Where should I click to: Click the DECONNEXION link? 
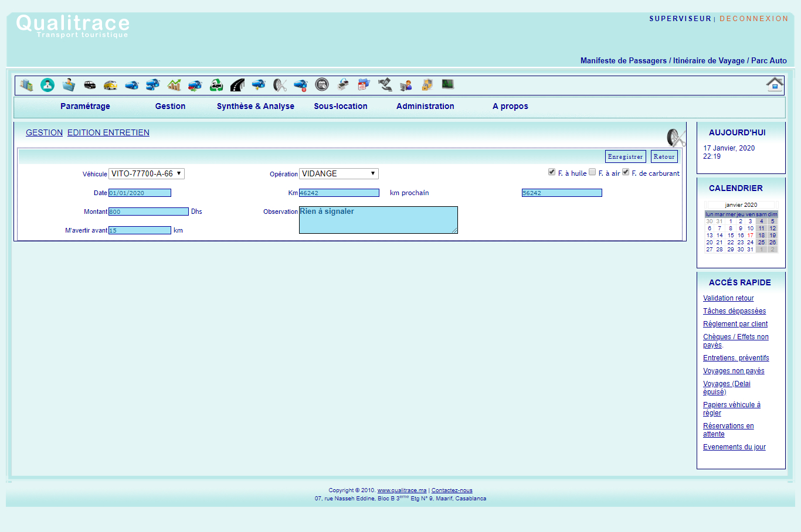pos(754,19)
